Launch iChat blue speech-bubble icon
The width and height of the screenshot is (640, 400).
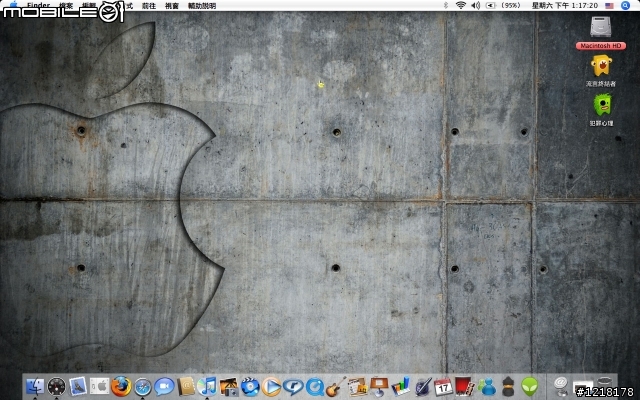[164, 386]
